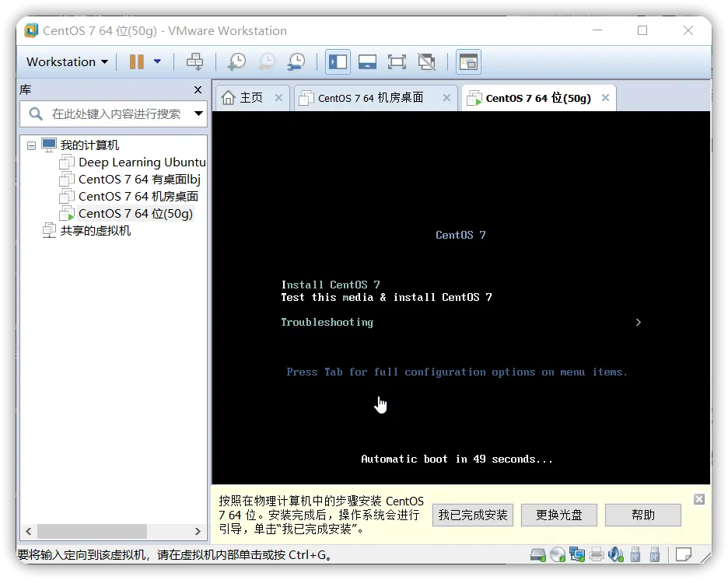Toggle the console view icon in toolbar
The height and width of the screenshot is (580, 728).
click(x=468, y=61)
